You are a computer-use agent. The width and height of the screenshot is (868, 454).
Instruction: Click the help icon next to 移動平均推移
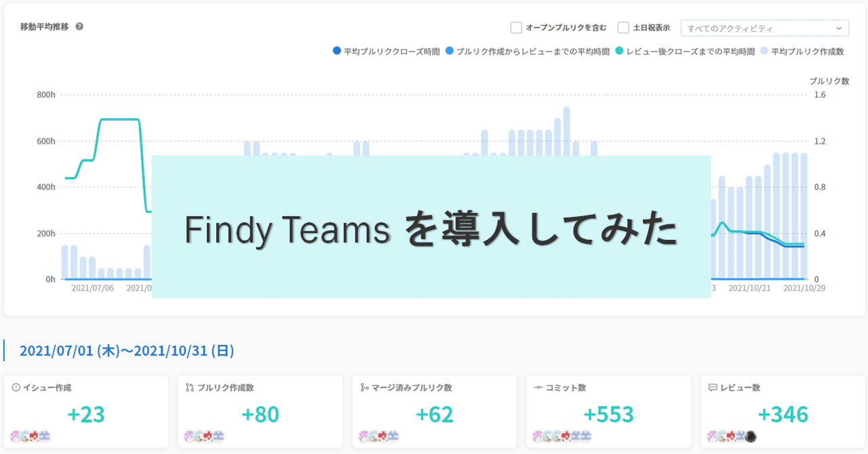pos(79,26)
